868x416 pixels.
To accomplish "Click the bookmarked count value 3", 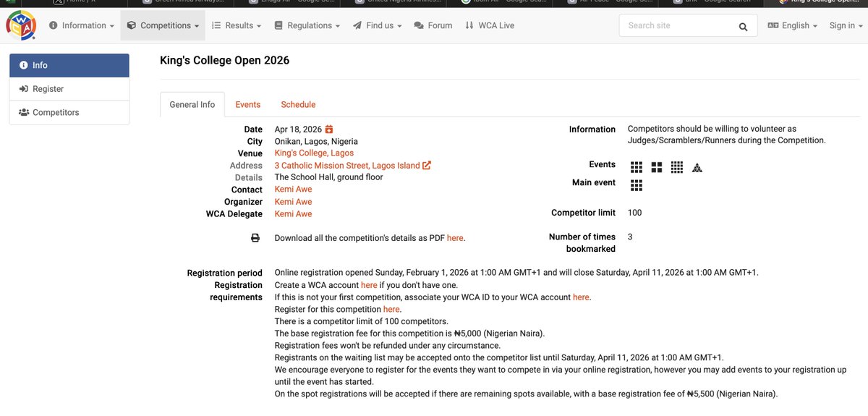I will (x=630, y=237).
